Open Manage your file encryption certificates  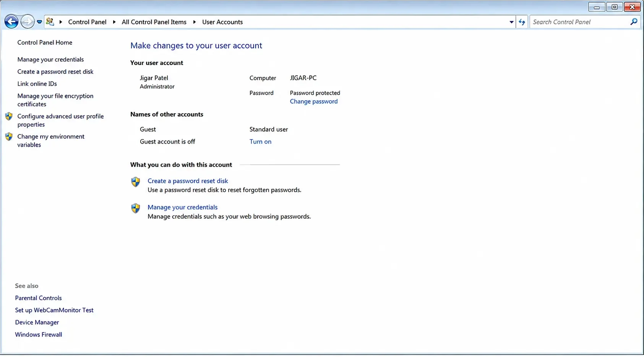[55, 100]
